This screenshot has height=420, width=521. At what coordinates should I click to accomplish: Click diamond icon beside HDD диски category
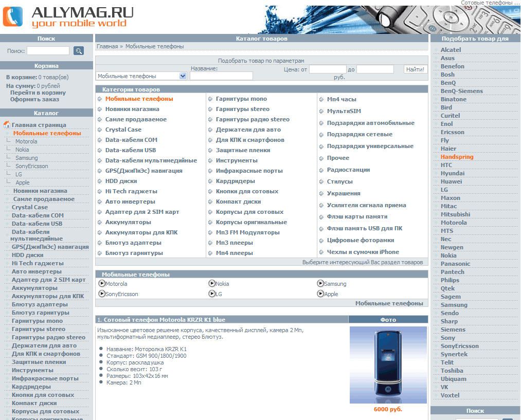(100, 181)
